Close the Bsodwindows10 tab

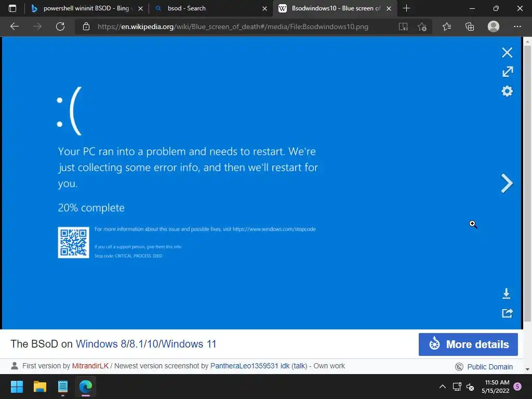[389, 8]
